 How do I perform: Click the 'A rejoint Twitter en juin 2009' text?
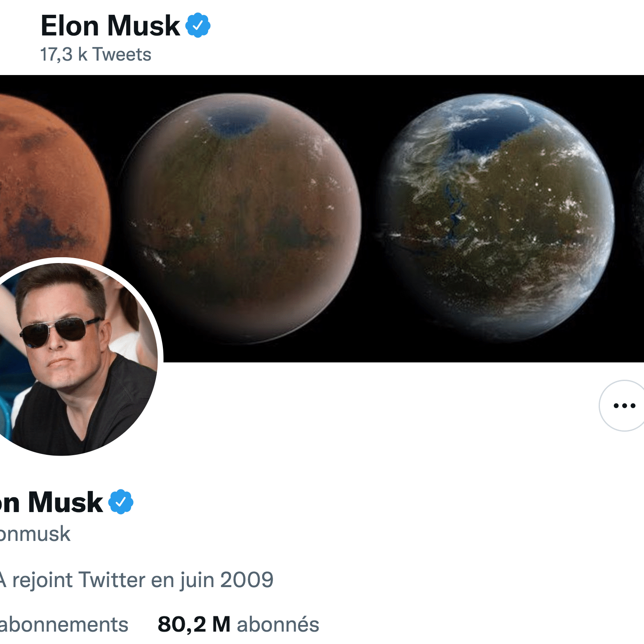[x=136, y=579]
